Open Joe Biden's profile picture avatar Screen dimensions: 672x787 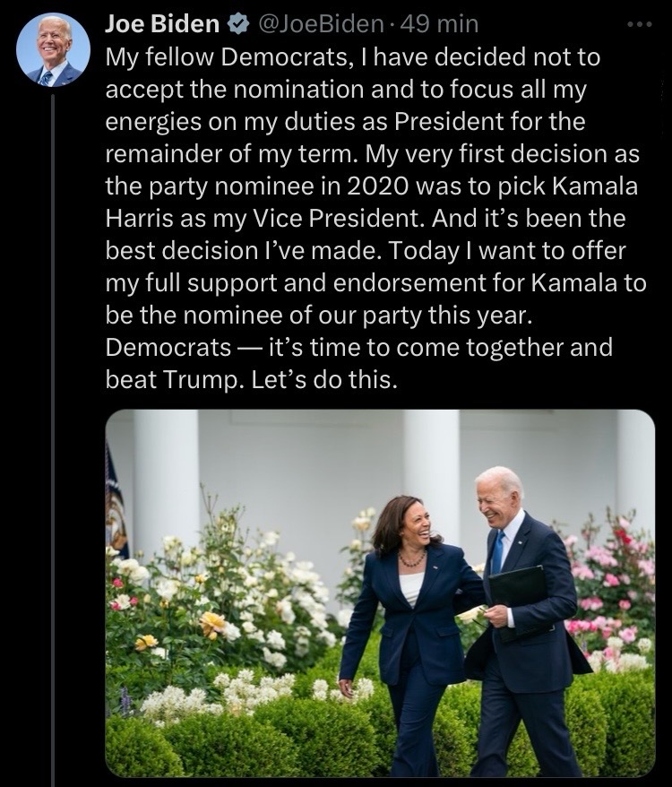(x=54, y=49)
